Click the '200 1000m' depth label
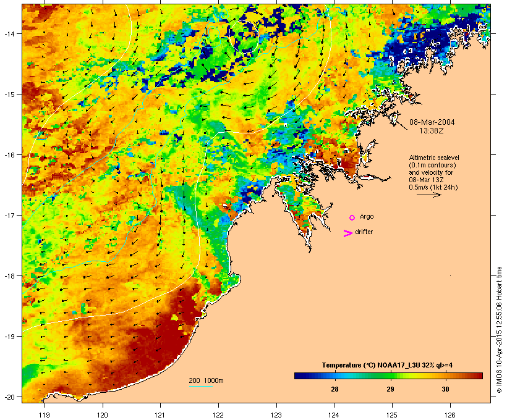 206,380
